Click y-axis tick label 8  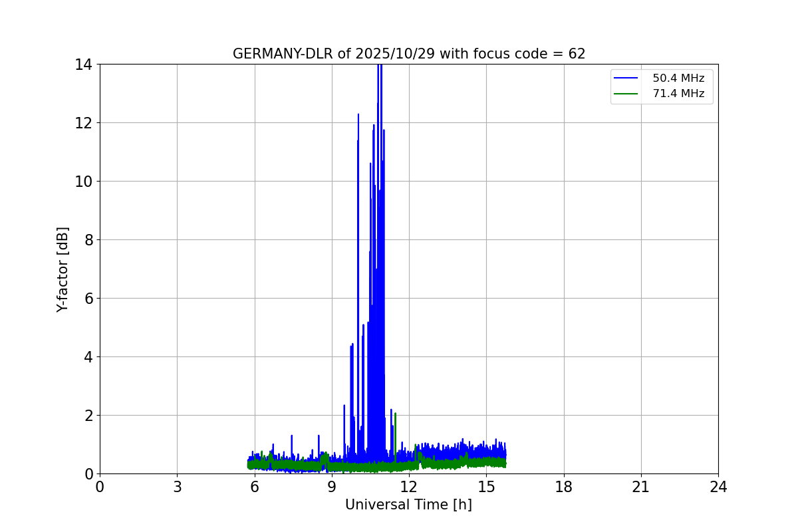(x=88, y=240)
